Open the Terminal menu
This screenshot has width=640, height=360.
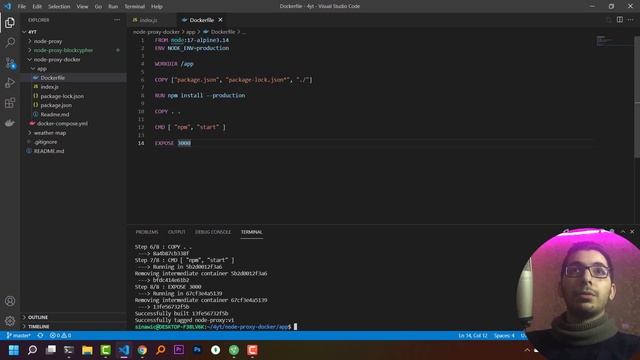click(135, 7)
